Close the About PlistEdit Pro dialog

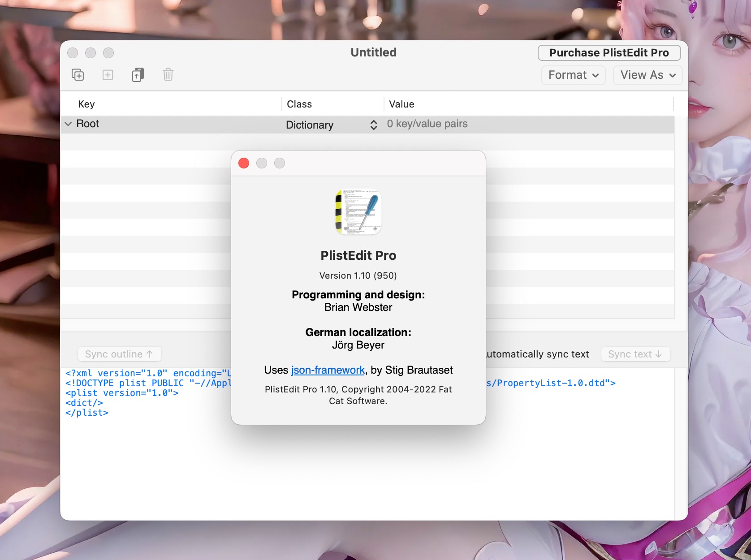coord(244,164)
